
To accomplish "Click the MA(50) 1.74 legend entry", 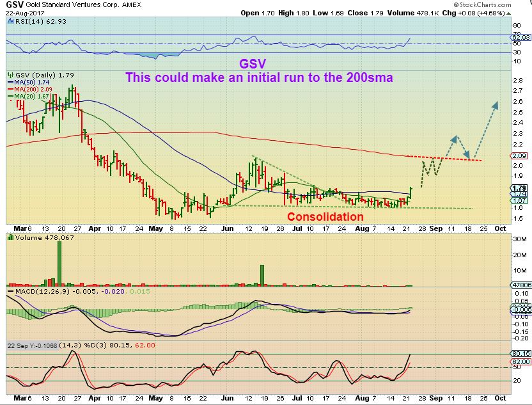I will (x=29, y=82).
